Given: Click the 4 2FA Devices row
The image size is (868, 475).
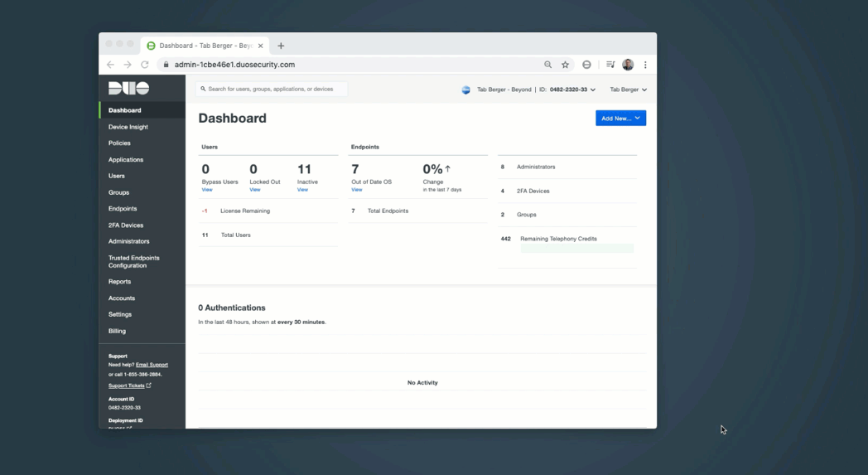Looking at the screenshot, I should point(567,191).
